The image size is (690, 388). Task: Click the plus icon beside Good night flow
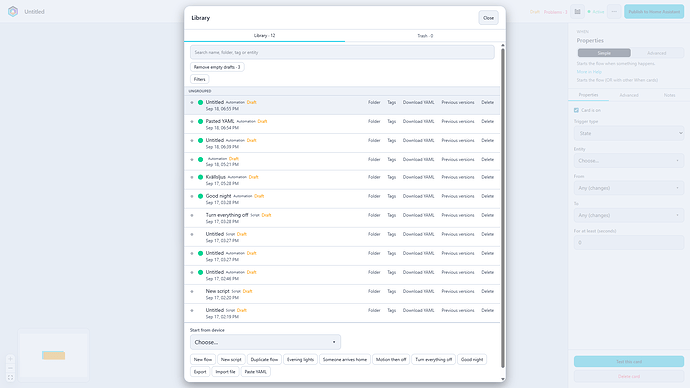click(x=192, y=196)
